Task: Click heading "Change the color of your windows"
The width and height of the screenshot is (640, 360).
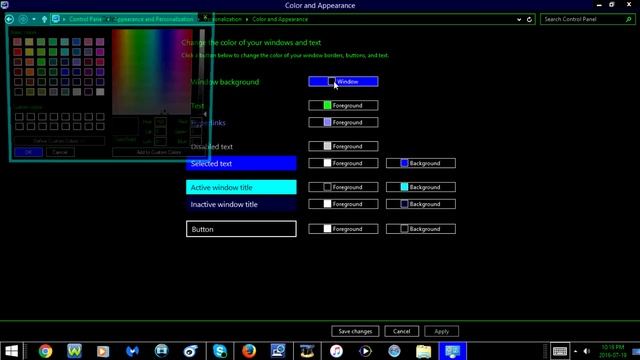Action: click(251, 42)
